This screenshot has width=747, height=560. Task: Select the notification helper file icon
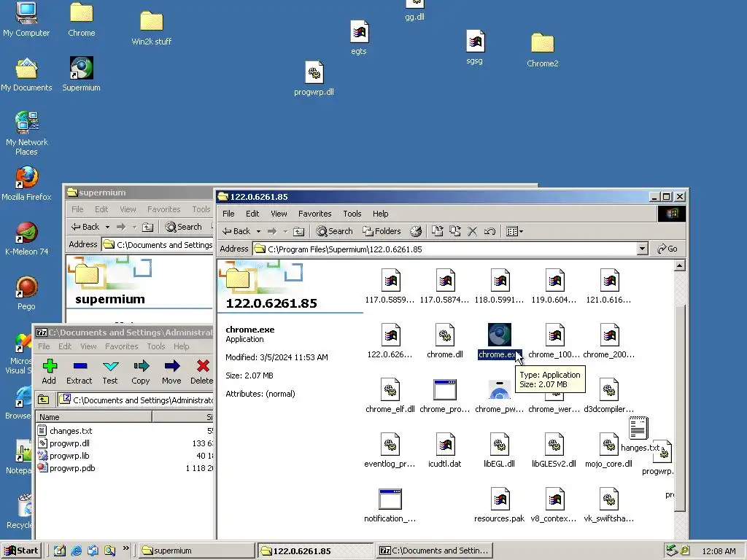pos(390,499)
